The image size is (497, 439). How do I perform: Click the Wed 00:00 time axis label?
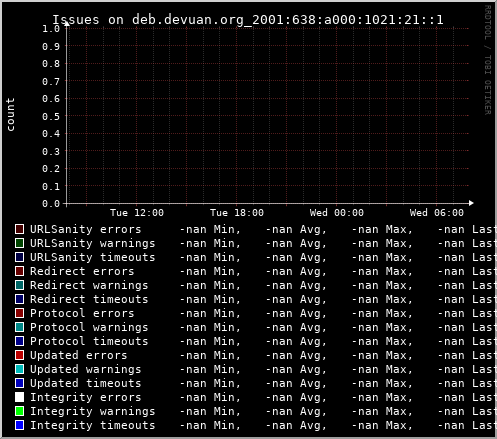coord(337,213)
